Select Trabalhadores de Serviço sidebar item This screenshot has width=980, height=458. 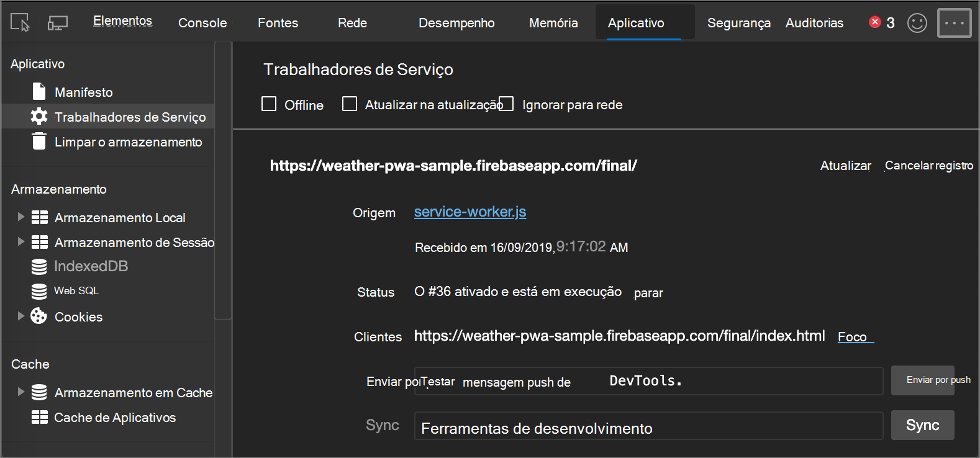[108, 116]
